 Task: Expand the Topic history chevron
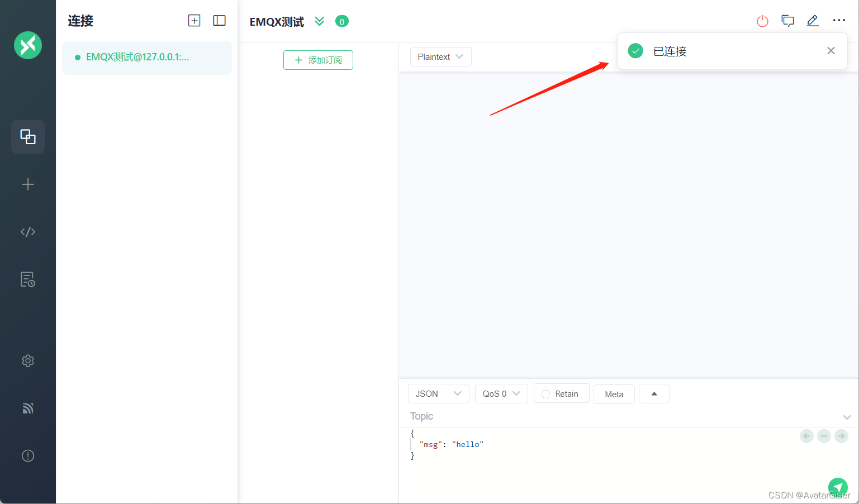[x=847, y=417]
